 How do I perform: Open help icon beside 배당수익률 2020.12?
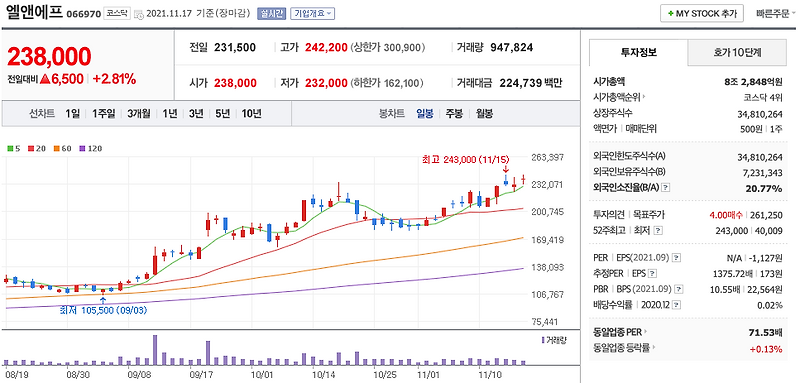pos(676,305)
